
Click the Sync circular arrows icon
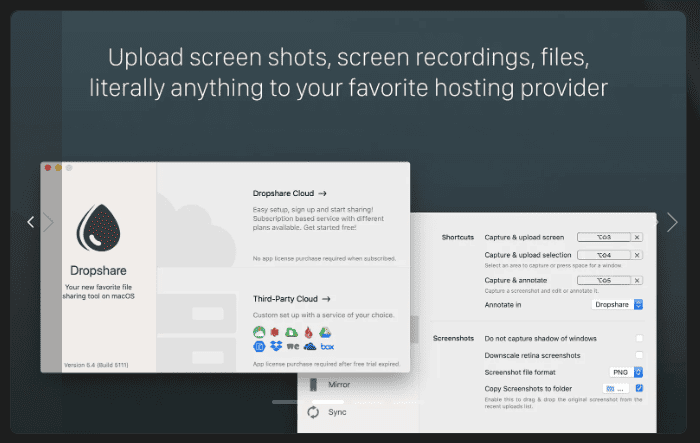click(313, 412)
